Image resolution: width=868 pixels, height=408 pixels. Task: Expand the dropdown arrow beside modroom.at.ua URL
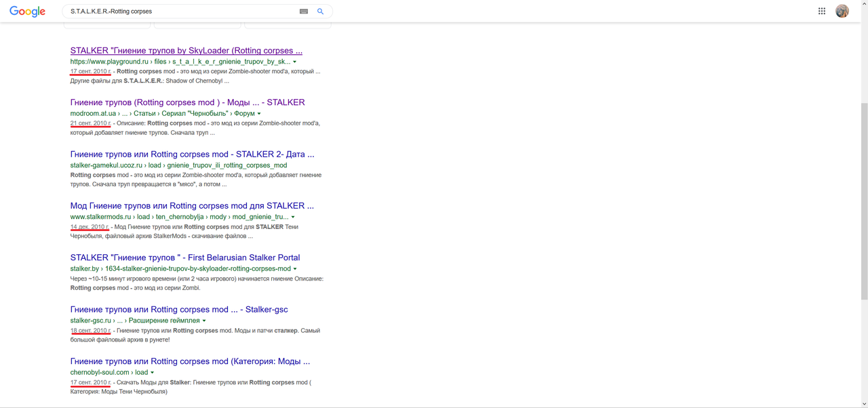259,114
